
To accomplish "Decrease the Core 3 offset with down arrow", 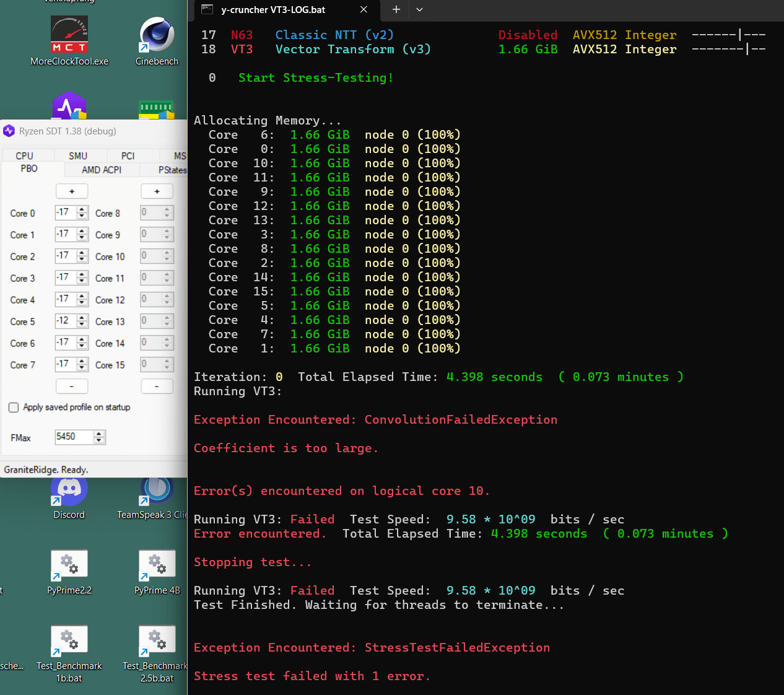I will click(82, 281).
